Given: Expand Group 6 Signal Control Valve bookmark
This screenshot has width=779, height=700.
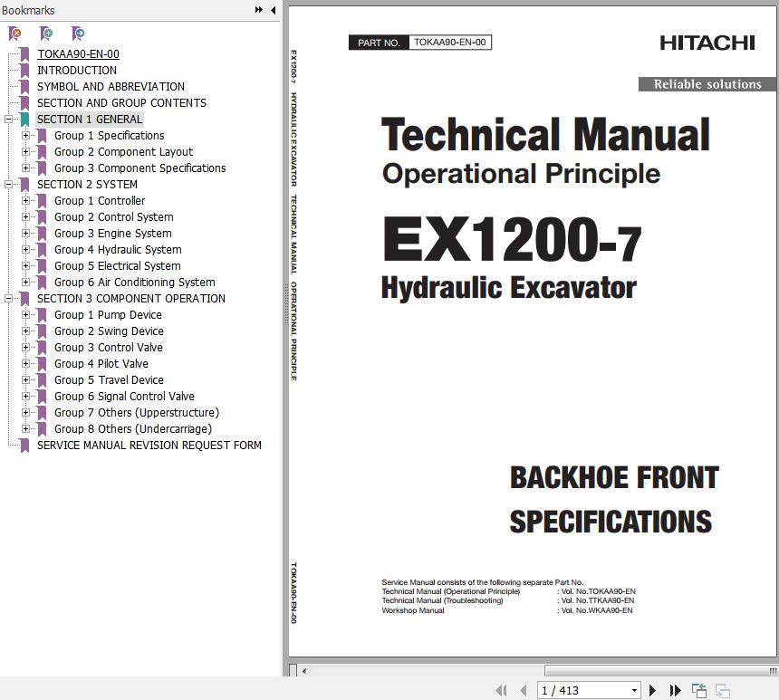Looking at the screenshot, I should pyautogui.click(x=26, y=397).
